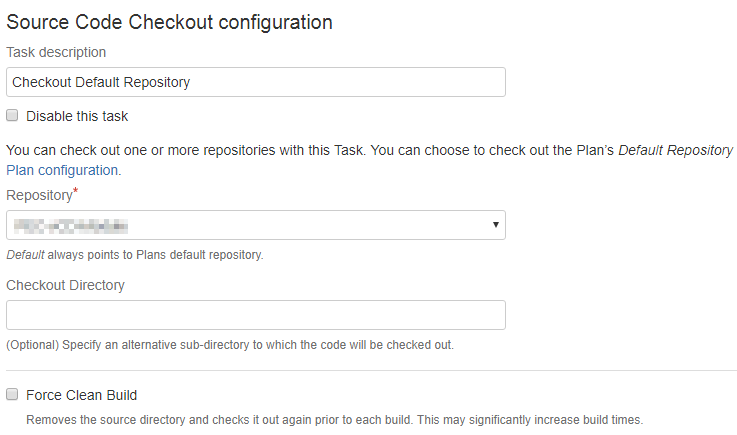Click the optional alternative sub-directory hint text

point(229,345)
